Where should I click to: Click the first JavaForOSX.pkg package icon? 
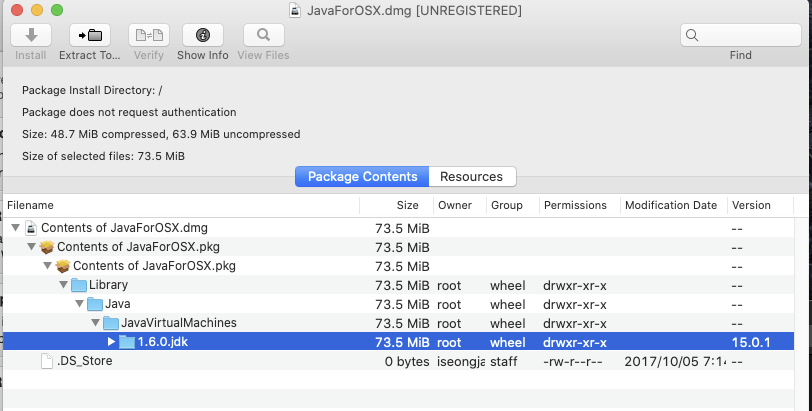point(47,247)
